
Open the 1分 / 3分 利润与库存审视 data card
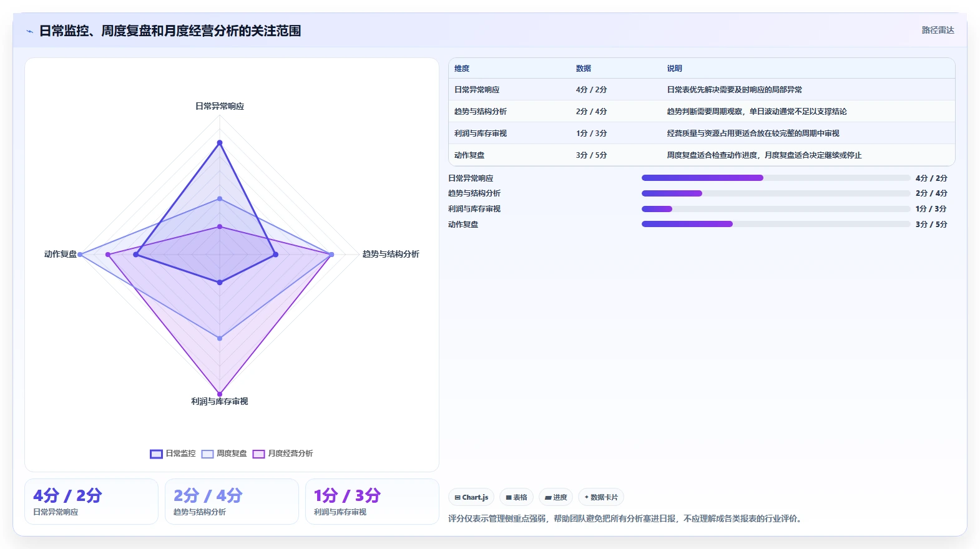tap(372, 502)
